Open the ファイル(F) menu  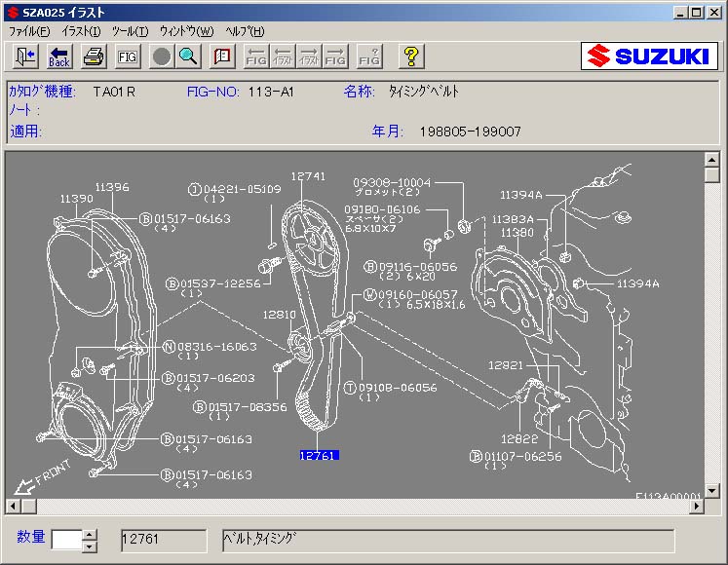click(29, 31)
